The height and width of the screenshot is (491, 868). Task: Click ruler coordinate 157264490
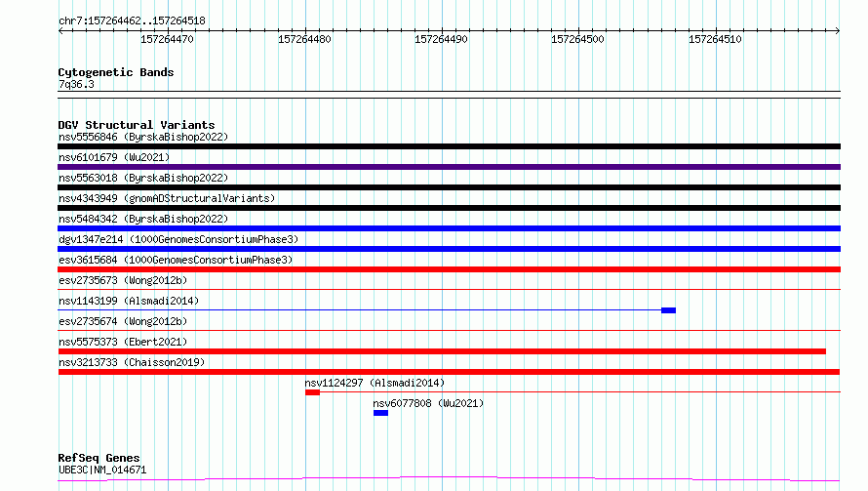point(441,39)
